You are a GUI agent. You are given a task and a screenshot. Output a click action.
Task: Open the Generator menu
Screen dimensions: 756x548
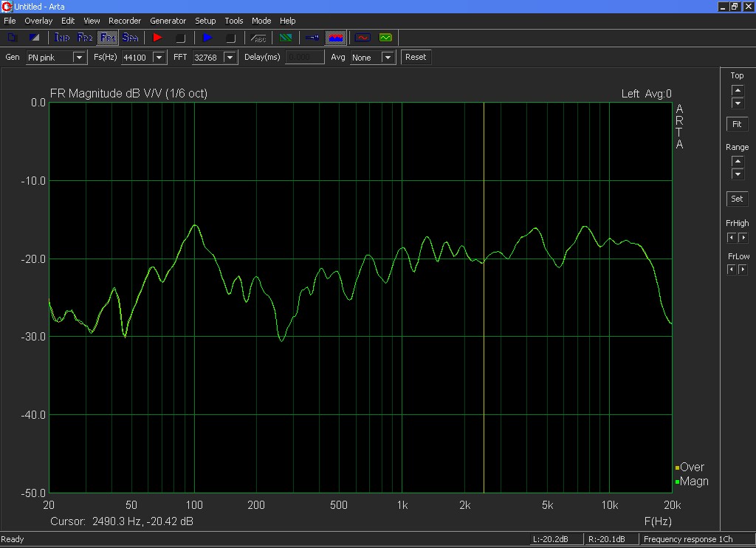168,21
